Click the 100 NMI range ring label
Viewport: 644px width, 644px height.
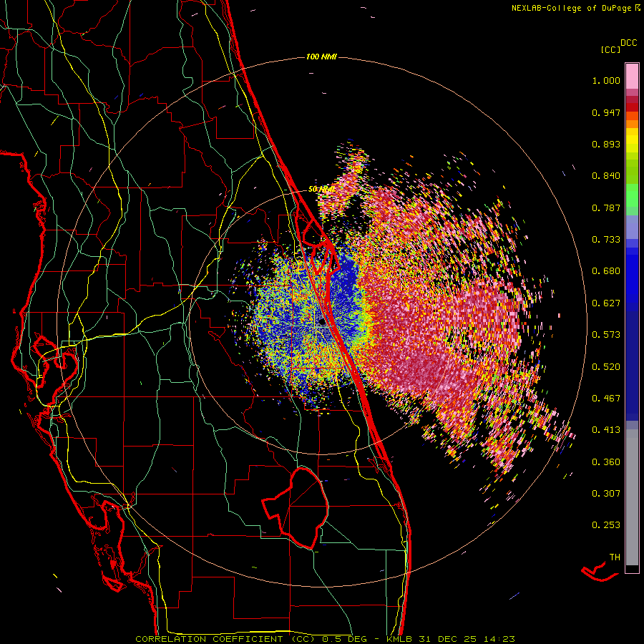321,57
